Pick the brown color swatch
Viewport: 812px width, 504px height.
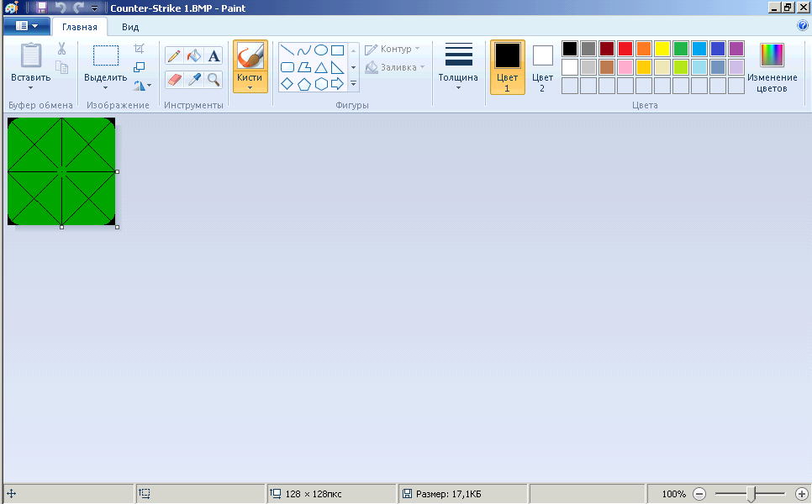[607, 67]
